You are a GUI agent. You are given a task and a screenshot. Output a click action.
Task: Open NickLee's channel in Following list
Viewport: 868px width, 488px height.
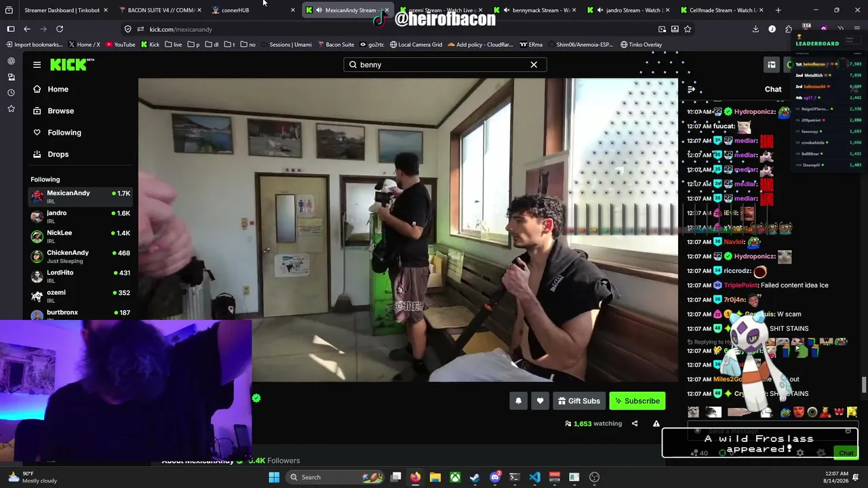[81, 236]
